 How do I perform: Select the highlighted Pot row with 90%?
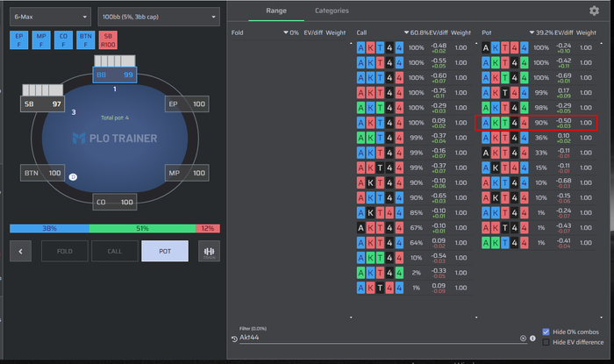(536, 123)
